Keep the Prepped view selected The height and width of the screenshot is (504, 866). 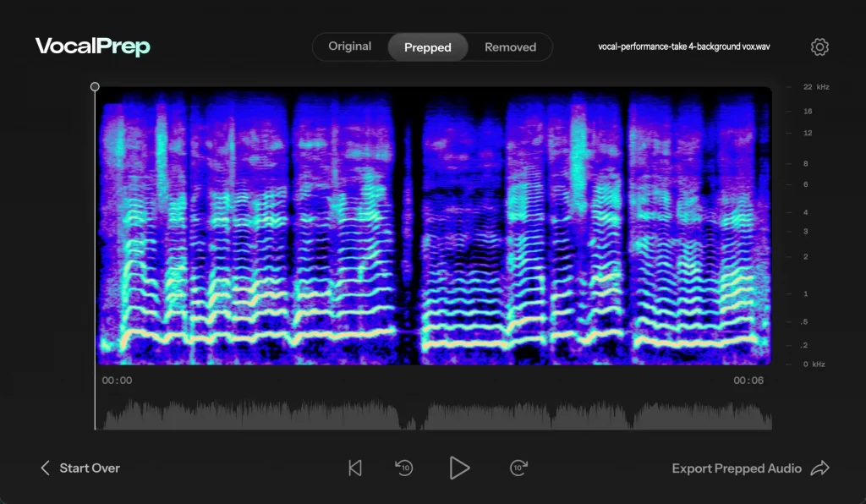427,47
